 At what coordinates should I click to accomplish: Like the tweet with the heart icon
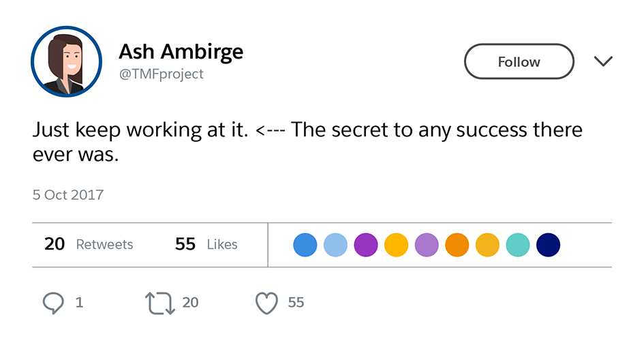pos(268,303)
